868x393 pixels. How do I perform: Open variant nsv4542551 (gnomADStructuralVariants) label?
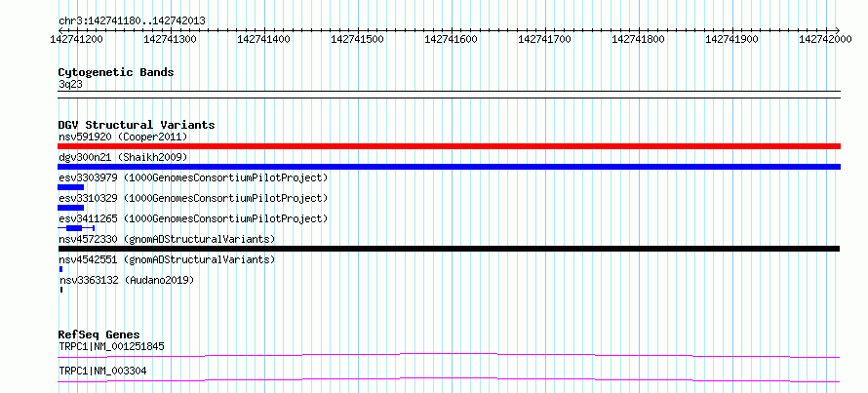pos(167,259)
